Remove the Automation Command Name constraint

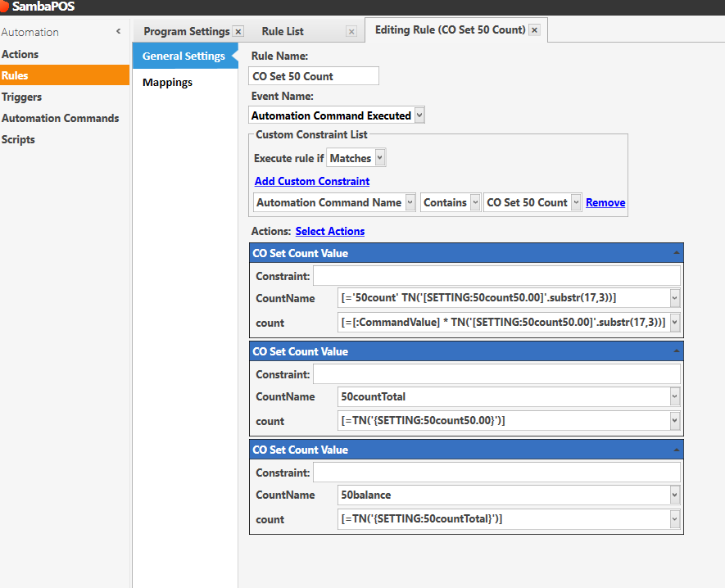[605, 202]
